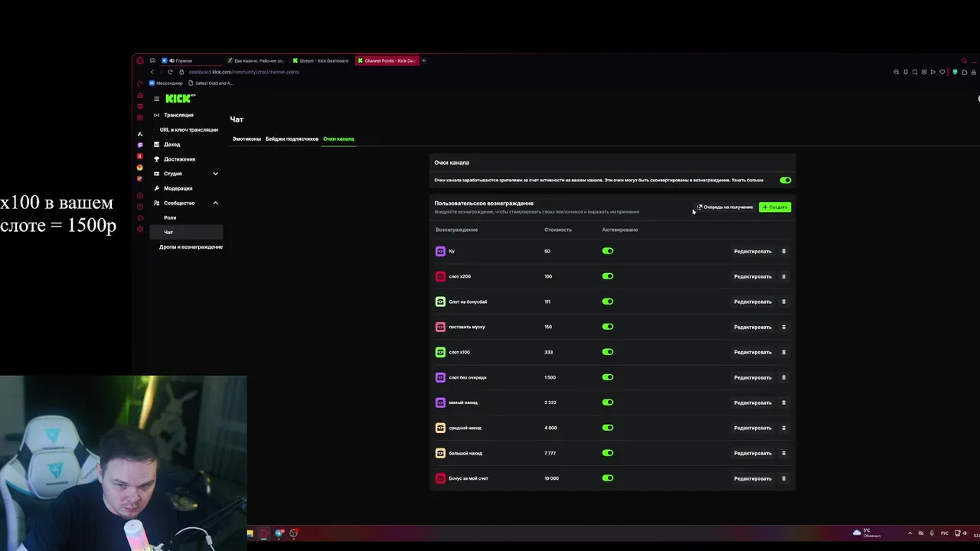Toggle "Бонус за мой счет" reward switch

click(608, 478)
